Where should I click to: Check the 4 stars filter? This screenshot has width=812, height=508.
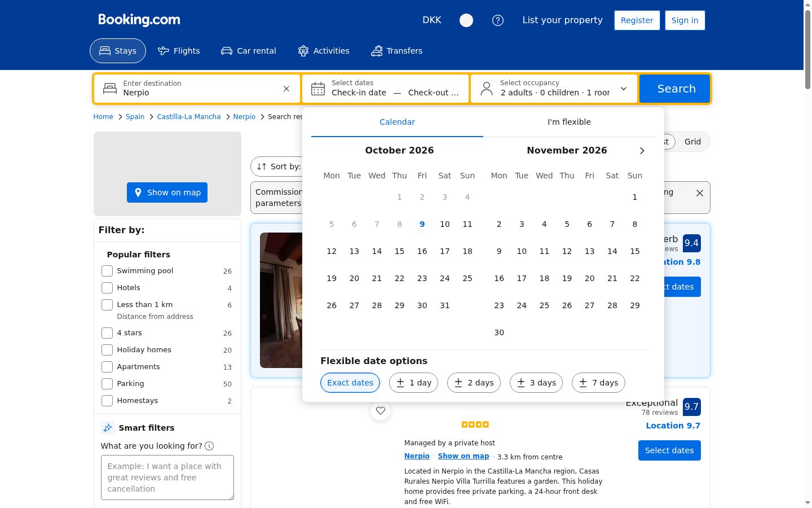tap(107, 333)
